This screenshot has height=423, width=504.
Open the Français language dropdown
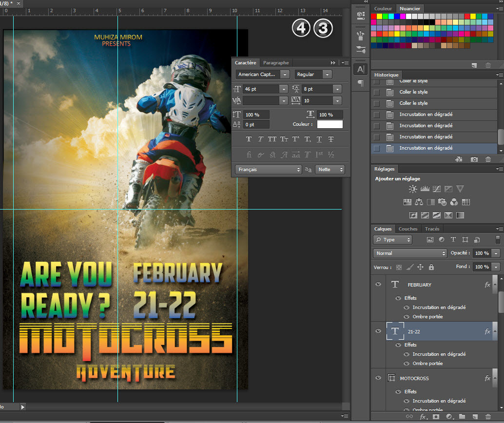(x=269, y=170)
